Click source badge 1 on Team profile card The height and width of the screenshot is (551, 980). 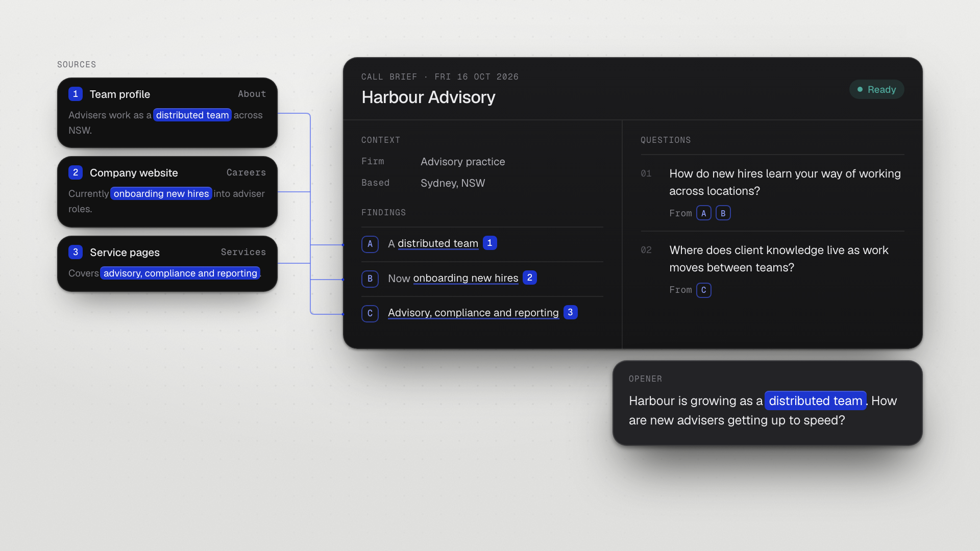point(76,94)
